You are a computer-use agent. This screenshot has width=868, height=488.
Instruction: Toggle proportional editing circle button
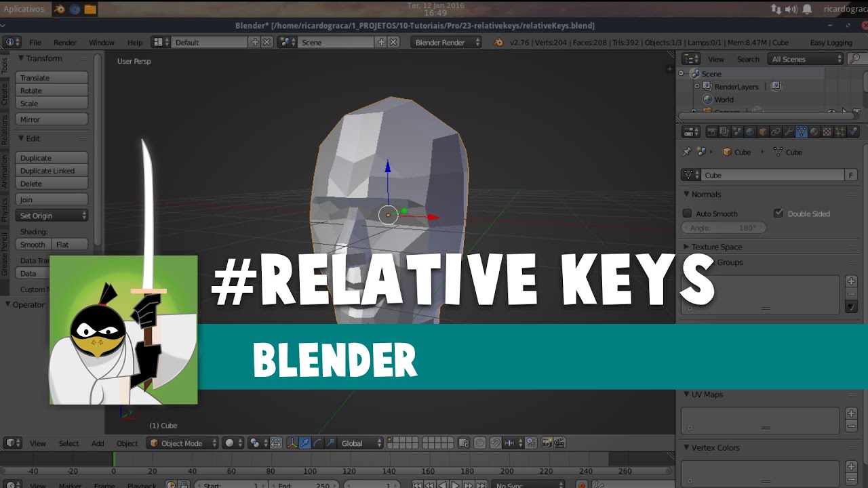click(x=480, y=443)
